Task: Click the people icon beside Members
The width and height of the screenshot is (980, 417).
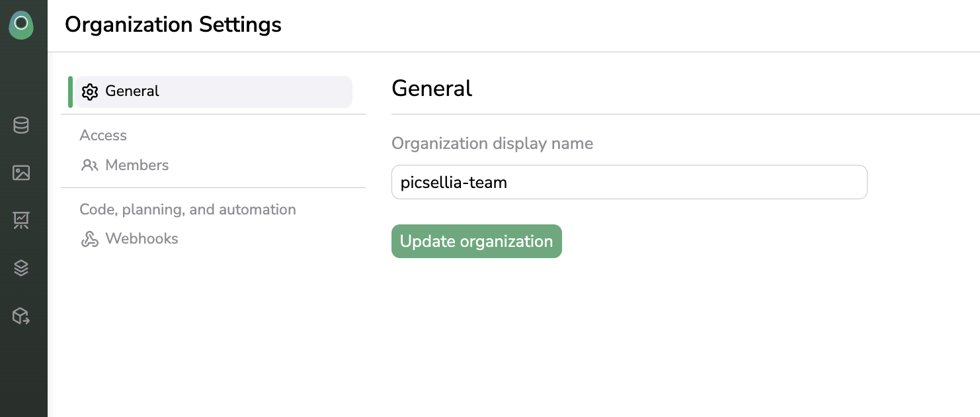Action: 89,165
